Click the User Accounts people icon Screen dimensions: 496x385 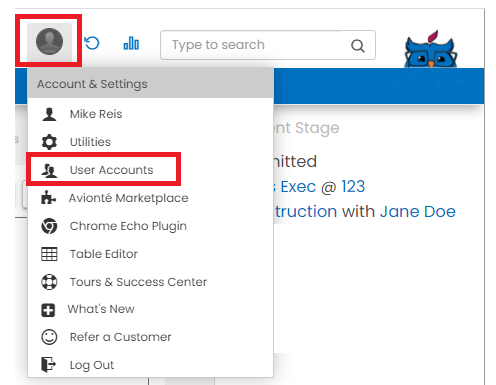click(x=49, y=170)
